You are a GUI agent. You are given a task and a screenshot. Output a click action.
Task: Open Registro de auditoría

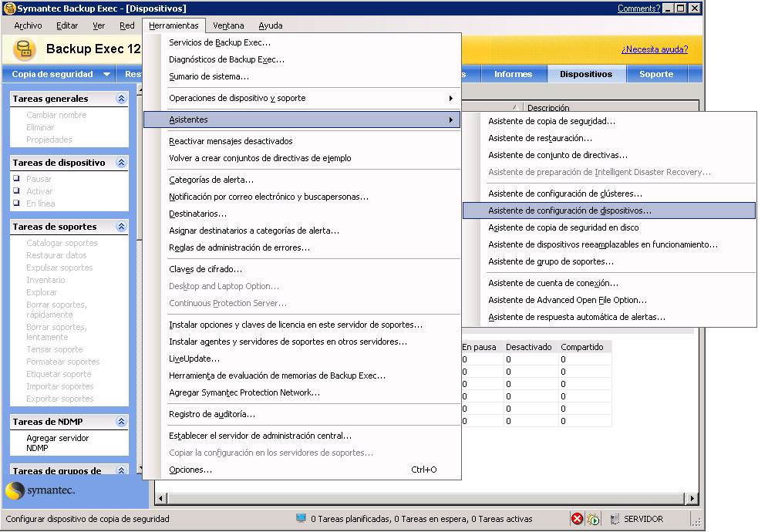click(x=302, y=414)
